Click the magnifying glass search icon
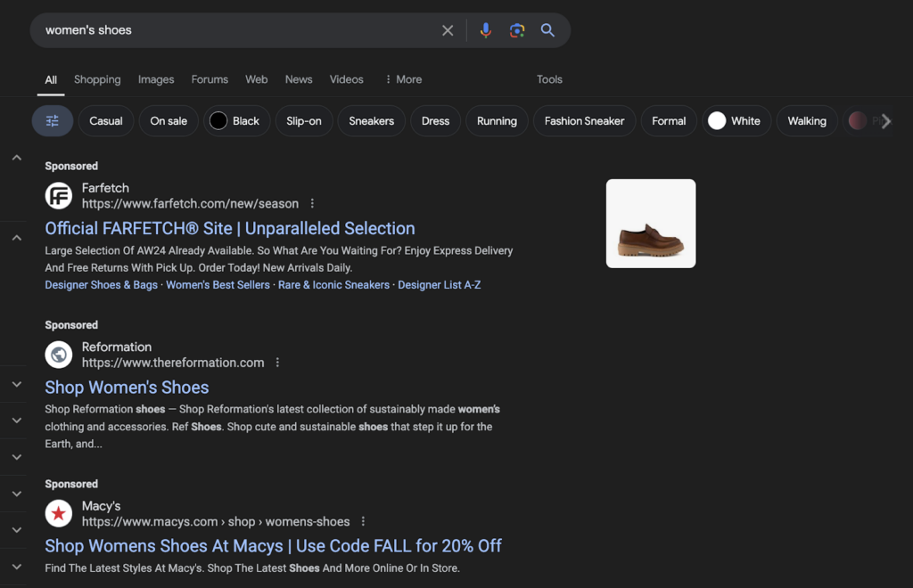Image resolution: width=913 pixels, height=588 pixels. coord(547,30)
